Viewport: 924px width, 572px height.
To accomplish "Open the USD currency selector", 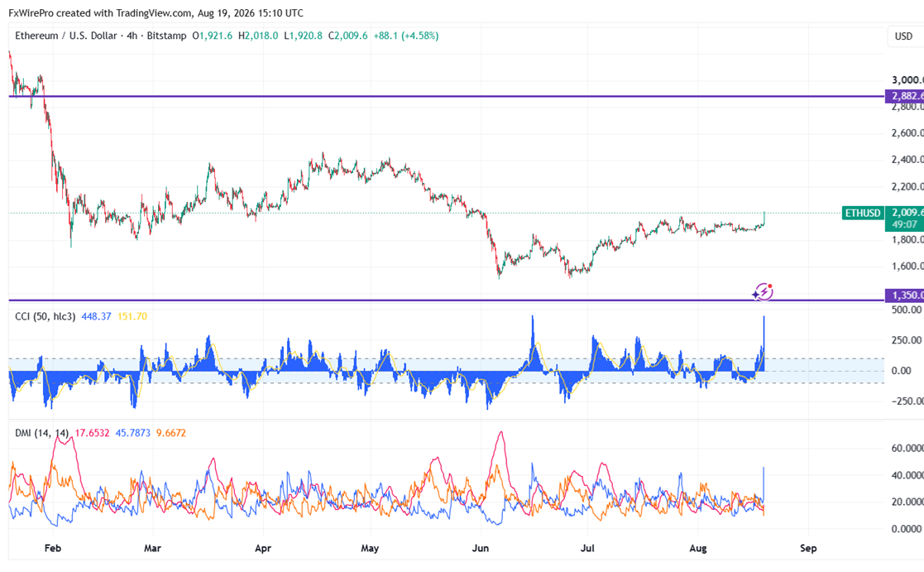I will (x=903, y=36).
